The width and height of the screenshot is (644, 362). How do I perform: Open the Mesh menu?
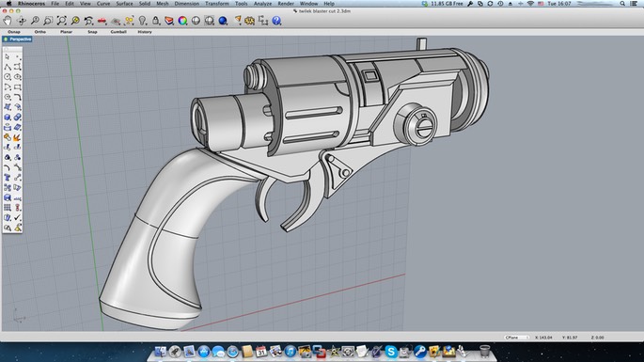click(x=163, y=3)
